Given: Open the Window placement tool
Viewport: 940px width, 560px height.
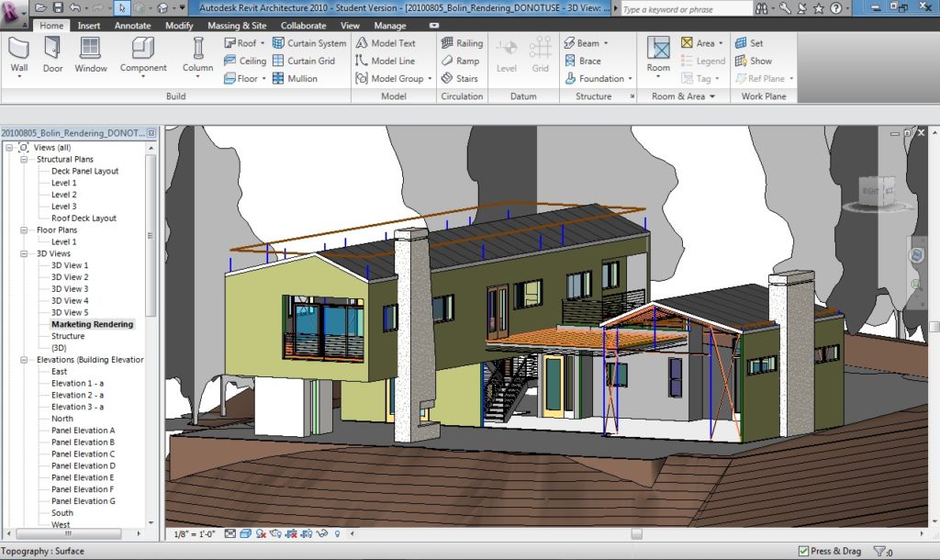Looking at the screenshot, I should click(91, 55).
